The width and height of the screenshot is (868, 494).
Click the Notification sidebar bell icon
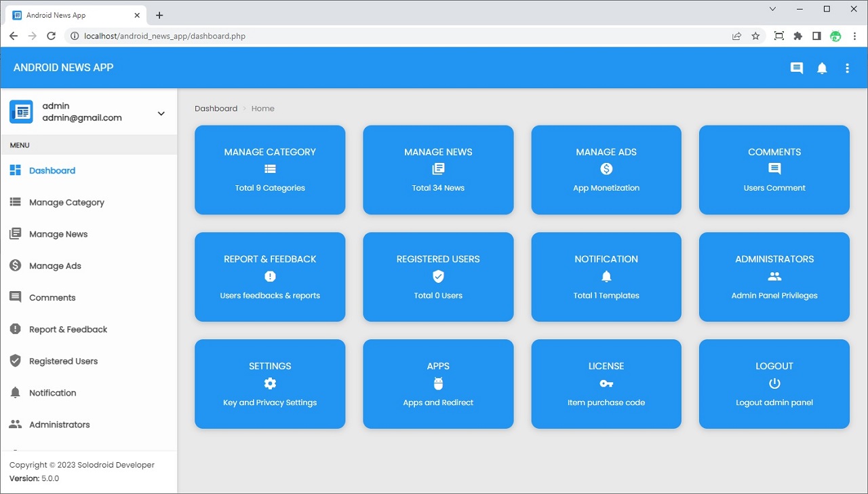pyautogui.click(x=15, y=393)
